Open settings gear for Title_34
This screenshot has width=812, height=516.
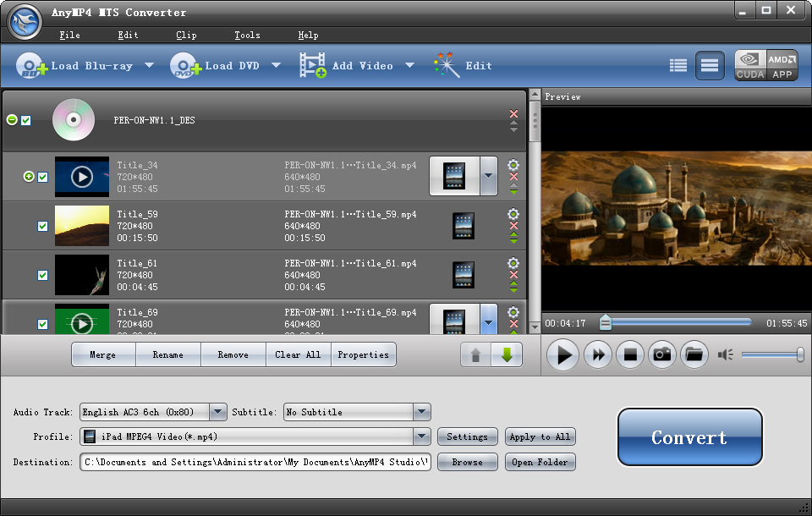[x=513, y=165]
